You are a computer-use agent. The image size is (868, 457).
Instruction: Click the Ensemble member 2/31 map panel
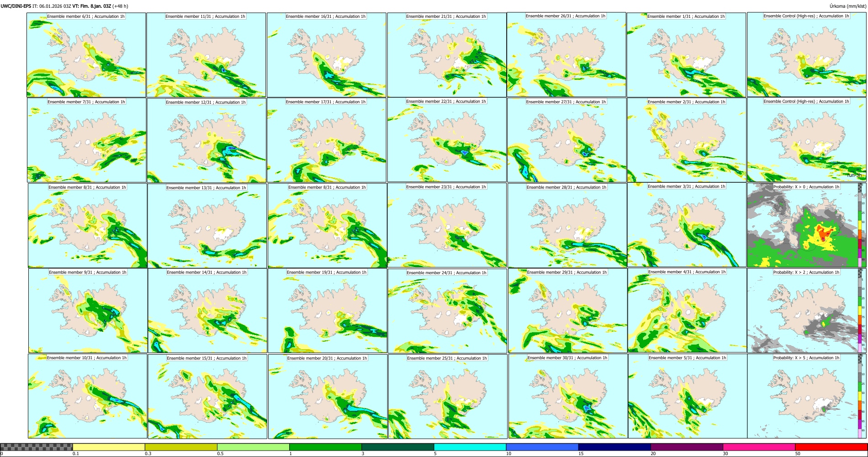point(687,140)
